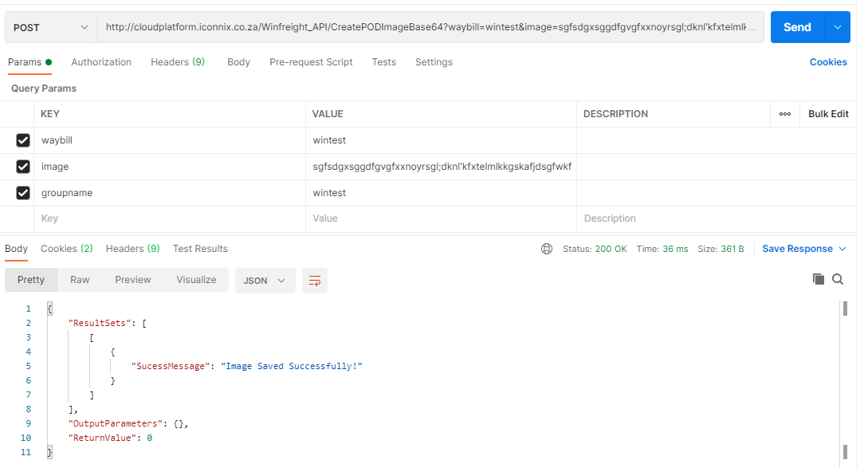This screenshot has height=468, width=868.
Task: Click Bulk Edit for query params
Action: pos(828,114)
